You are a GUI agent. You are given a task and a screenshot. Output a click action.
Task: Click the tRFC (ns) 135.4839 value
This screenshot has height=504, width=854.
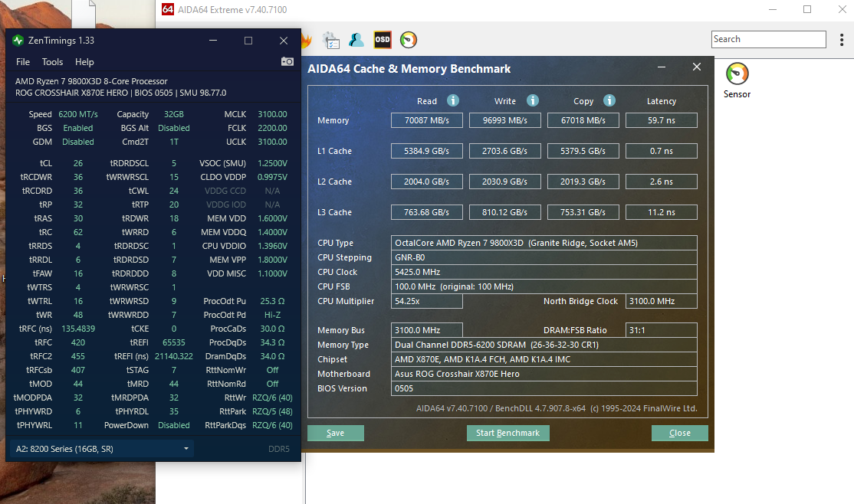[78, 329]
